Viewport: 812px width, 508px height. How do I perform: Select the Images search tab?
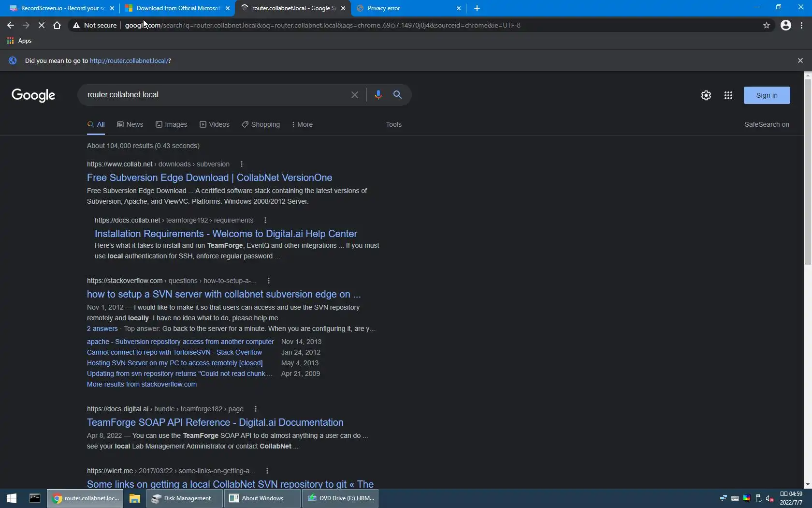[171, 124]
